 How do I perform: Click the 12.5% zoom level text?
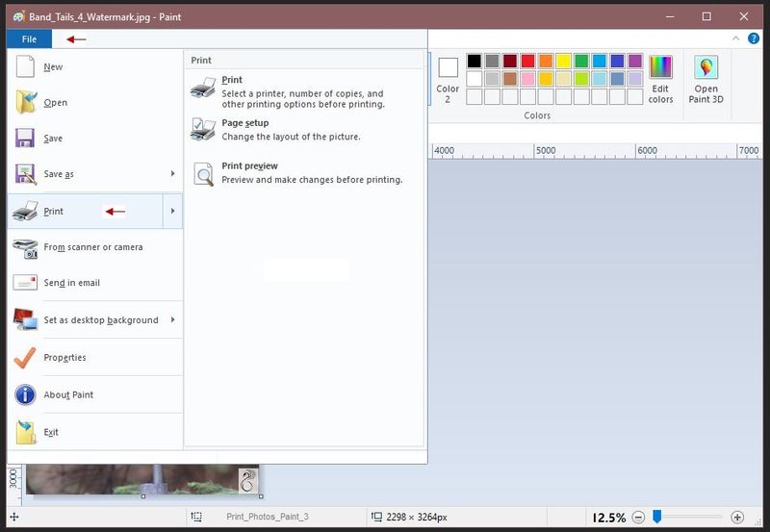[609, 518]
